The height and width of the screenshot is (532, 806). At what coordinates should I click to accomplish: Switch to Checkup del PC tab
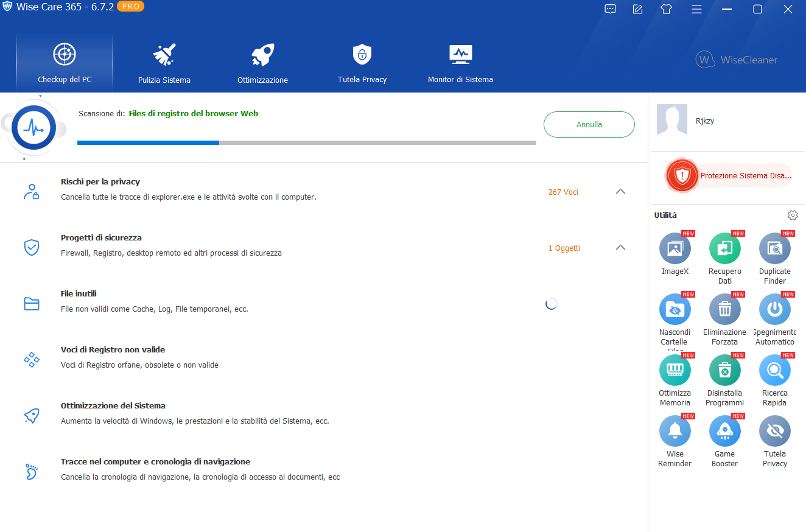tap(65, 63)
